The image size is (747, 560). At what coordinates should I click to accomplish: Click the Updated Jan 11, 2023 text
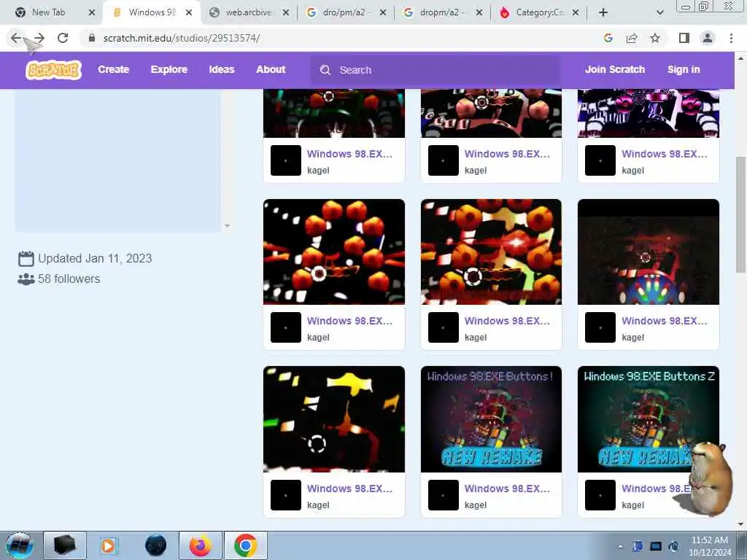95,259
